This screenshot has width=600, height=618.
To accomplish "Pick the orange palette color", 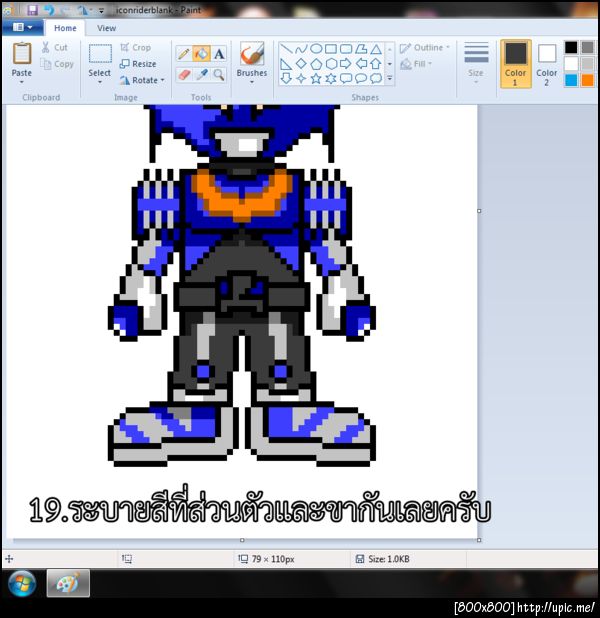I will tap(587, 80).
